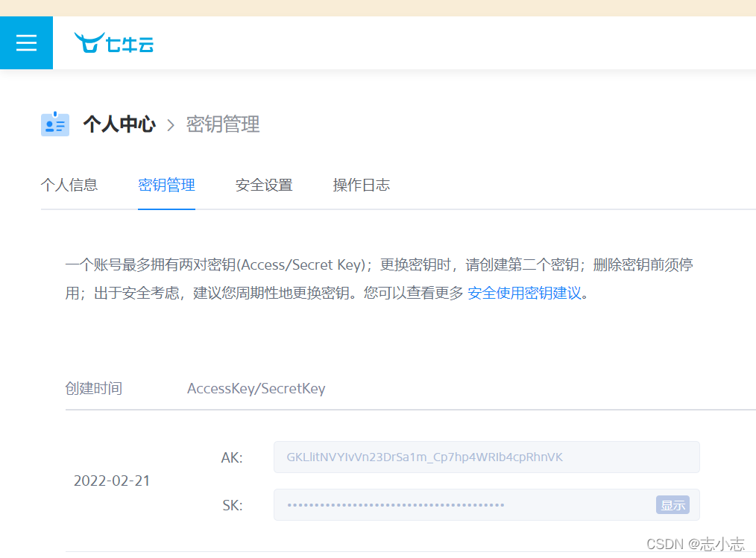Viewport: 756px width, 558px height.
Task: Switch to the 操作日志 tab
Action: pos(361,185)
